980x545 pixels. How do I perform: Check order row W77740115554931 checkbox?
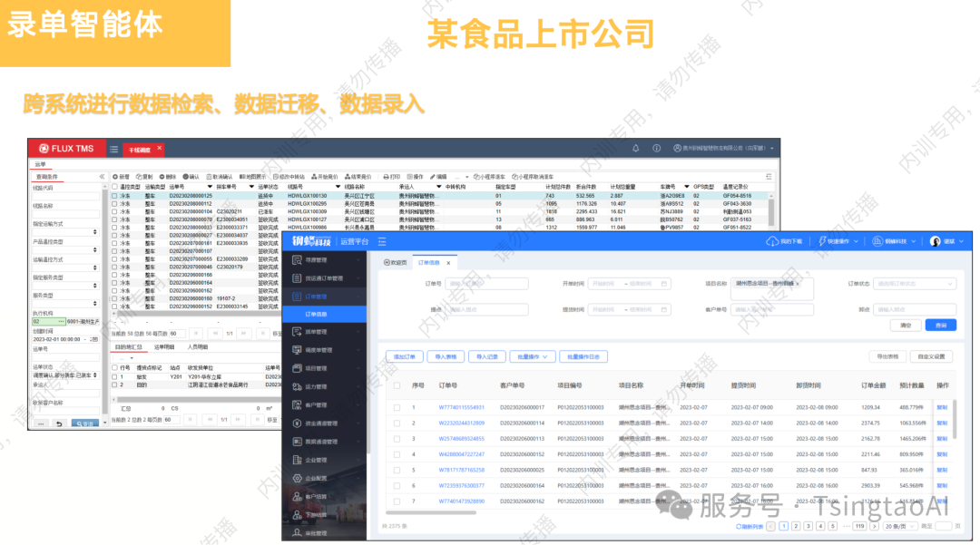pyautogui.click(x=397, y=408)
